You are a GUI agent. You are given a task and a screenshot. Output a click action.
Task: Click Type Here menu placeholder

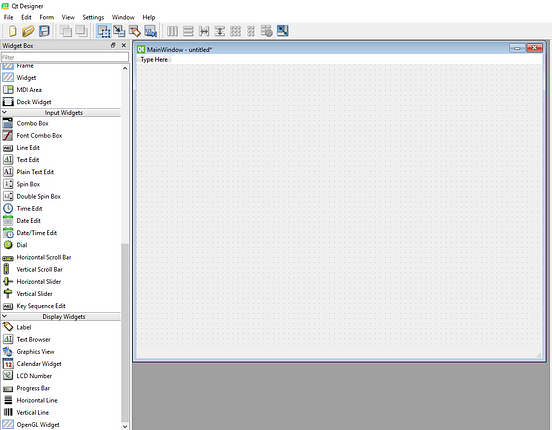click(154, 60)
